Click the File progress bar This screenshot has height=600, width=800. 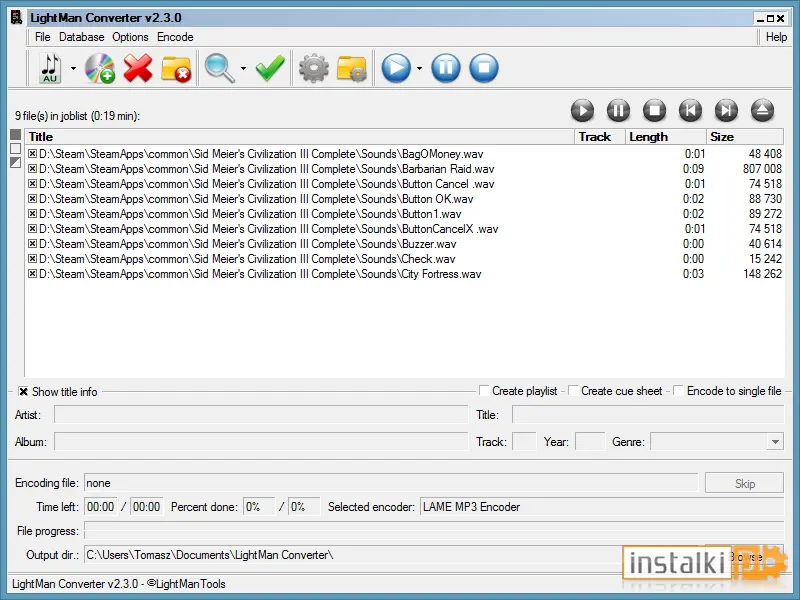(434, 531)
